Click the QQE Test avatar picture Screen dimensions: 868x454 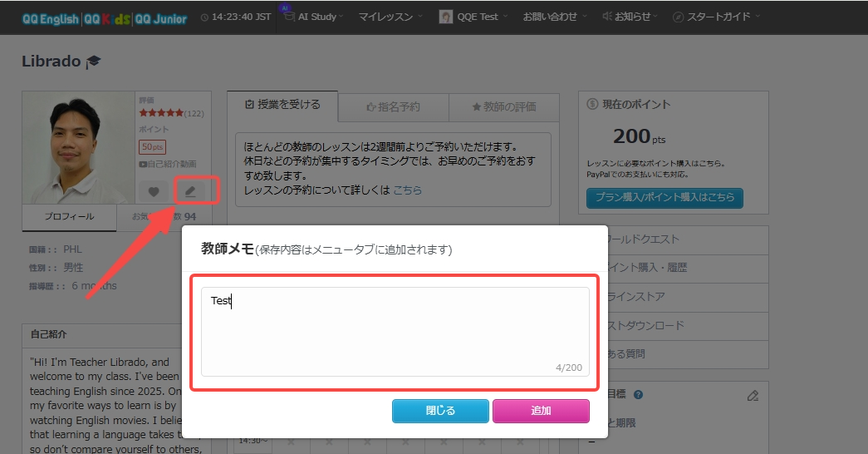pos(445,17)
